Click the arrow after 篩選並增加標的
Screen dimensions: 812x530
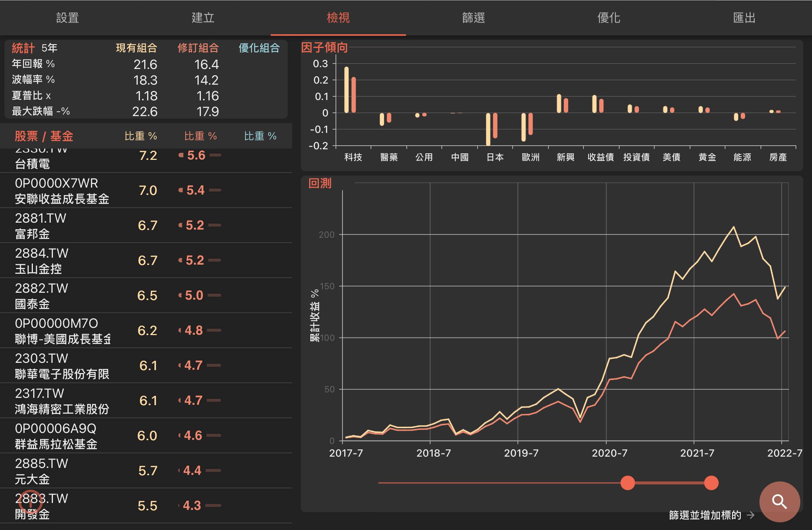(x=751, y=515)
